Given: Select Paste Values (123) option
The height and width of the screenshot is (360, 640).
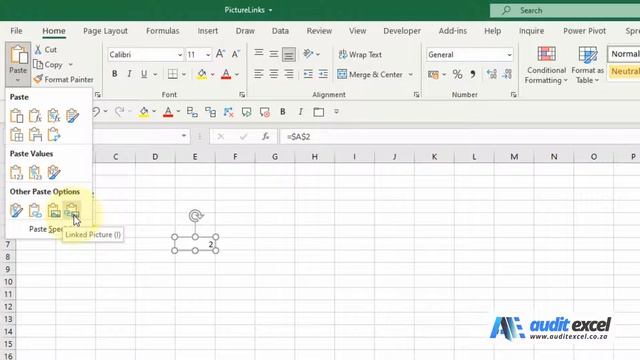Looking at the screenshot, I should tap(16, 173).
